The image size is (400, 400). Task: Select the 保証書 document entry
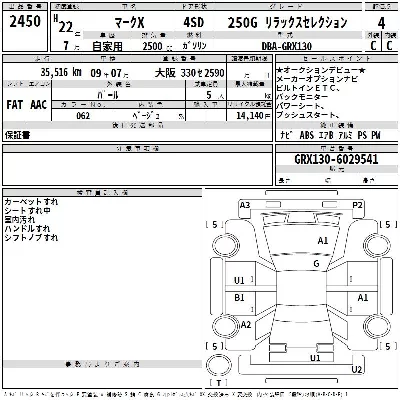(17, 135)
